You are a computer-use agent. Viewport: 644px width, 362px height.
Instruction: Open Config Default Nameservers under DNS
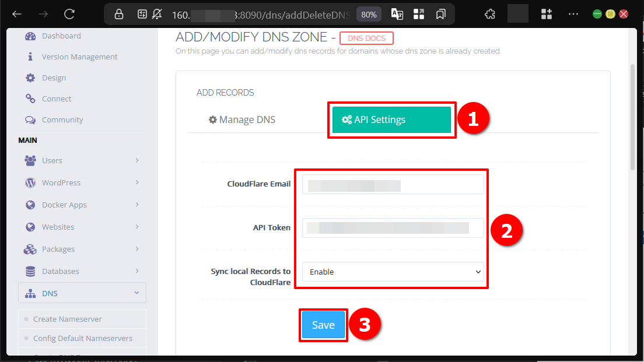[x=83, y=338]
